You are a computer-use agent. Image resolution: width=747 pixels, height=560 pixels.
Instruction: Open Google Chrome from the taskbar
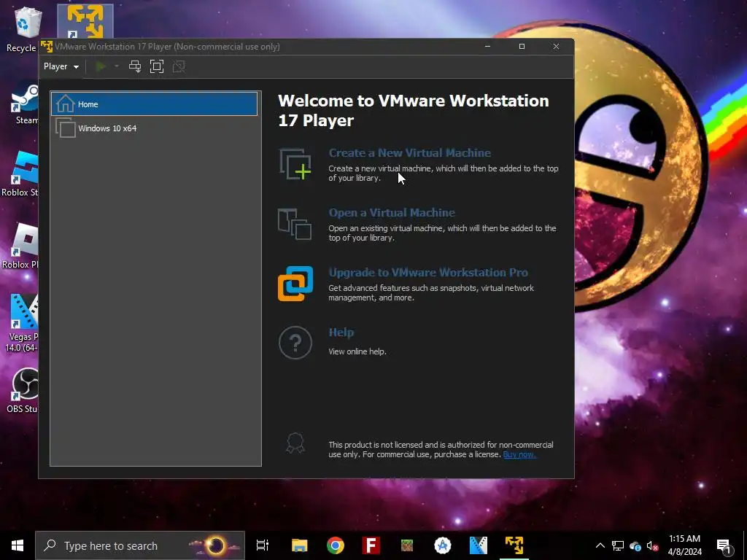click(x=336, y=545)
